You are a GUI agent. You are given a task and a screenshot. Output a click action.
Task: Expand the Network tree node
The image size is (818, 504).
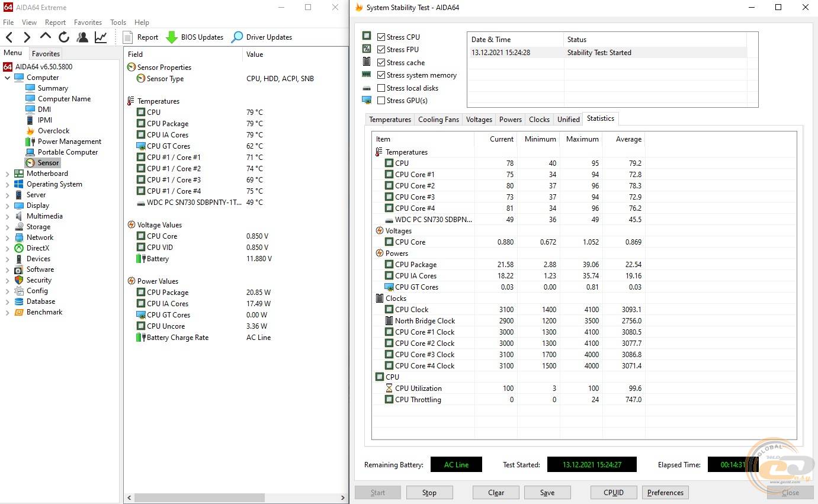[x=7, y=237]
